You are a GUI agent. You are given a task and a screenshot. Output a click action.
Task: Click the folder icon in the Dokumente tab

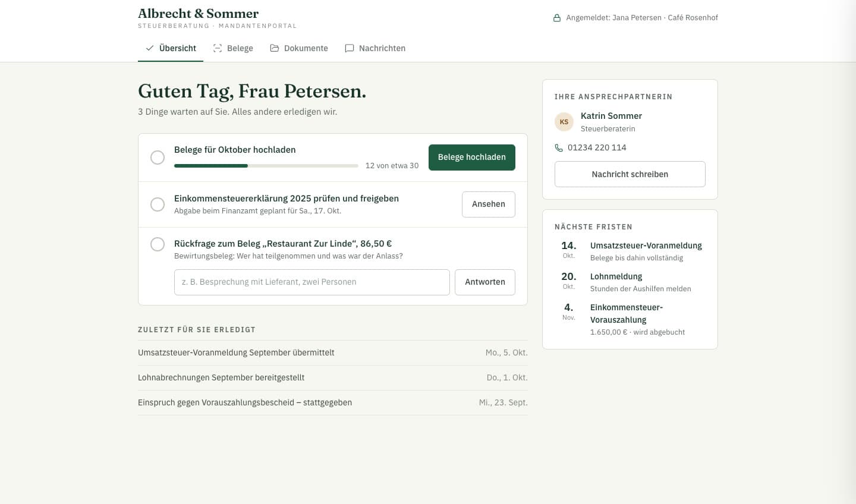tap(275, 48)
